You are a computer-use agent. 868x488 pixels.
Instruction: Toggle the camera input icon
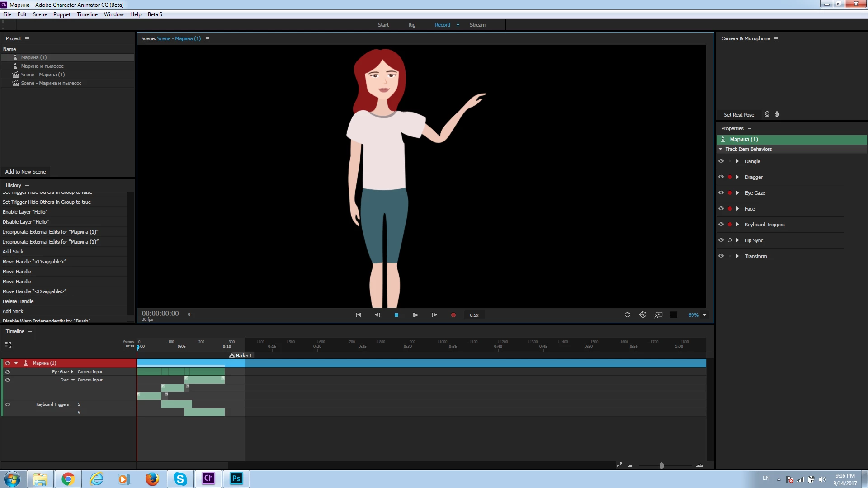[x=767, y=115]
